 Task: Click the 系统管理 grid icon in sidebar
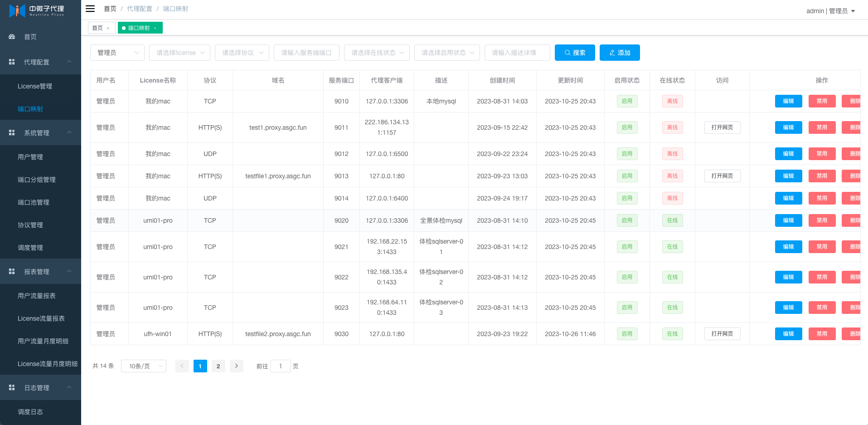coord(12,132)
